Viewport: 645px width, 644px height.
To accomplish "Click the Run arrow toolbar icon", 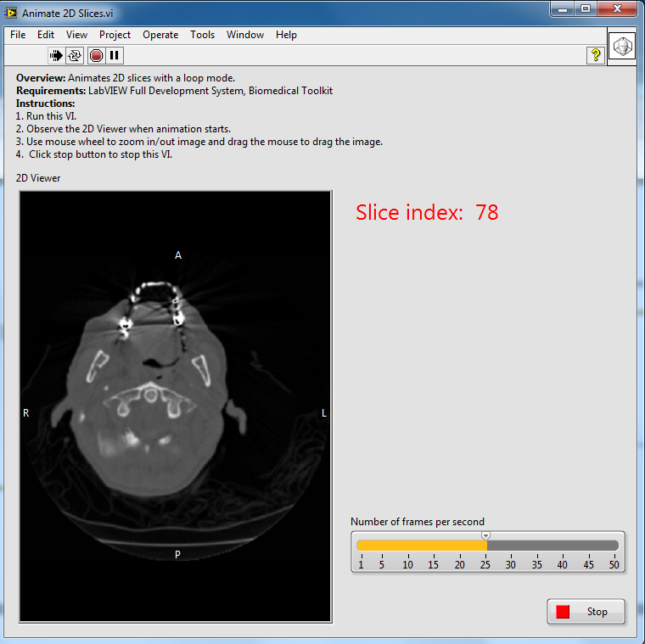I will coord(56,55).
